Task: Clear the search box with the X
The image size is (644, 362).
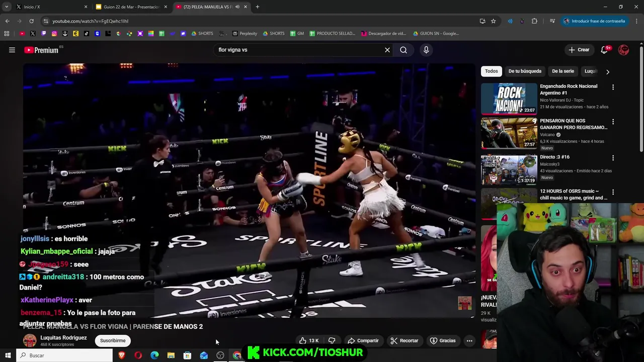Action: click(387, 50)
